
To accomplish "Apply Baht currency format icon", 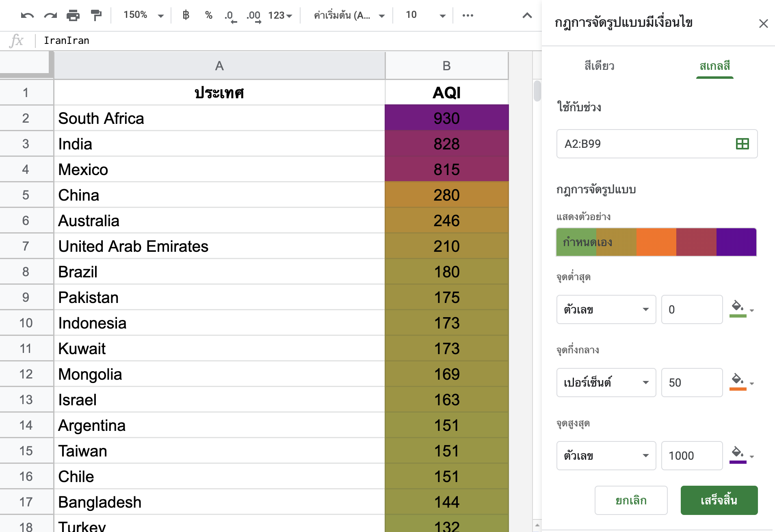I will click(186, 15).
